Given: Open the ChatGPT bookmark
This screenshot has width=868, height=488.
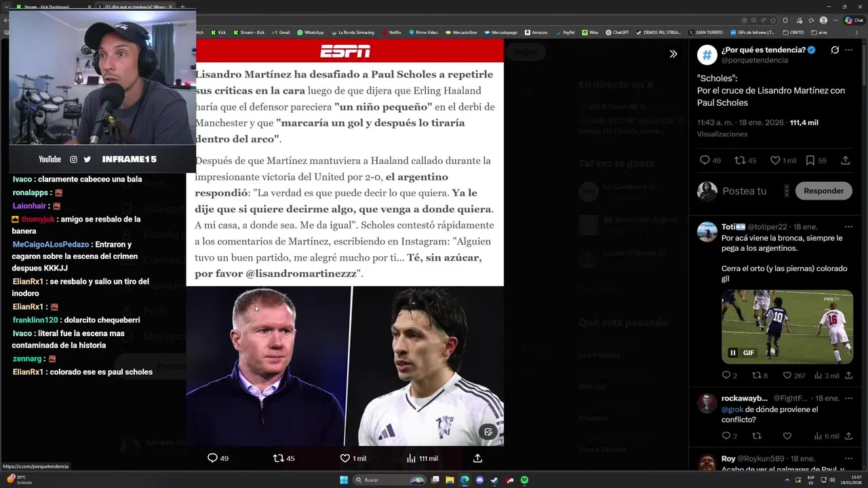Looking at the screenshot, I should pos(617,32).
